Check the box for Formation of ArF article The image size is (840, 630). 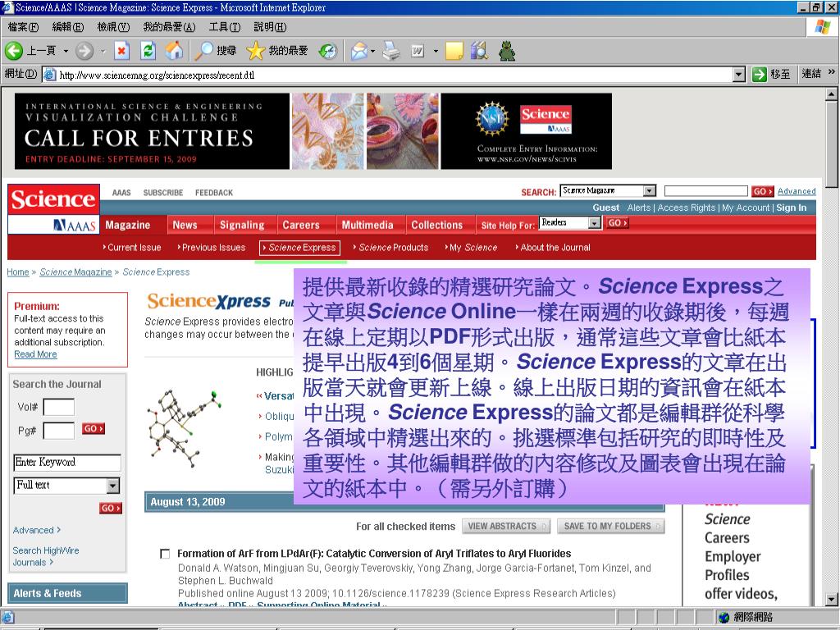165,554
